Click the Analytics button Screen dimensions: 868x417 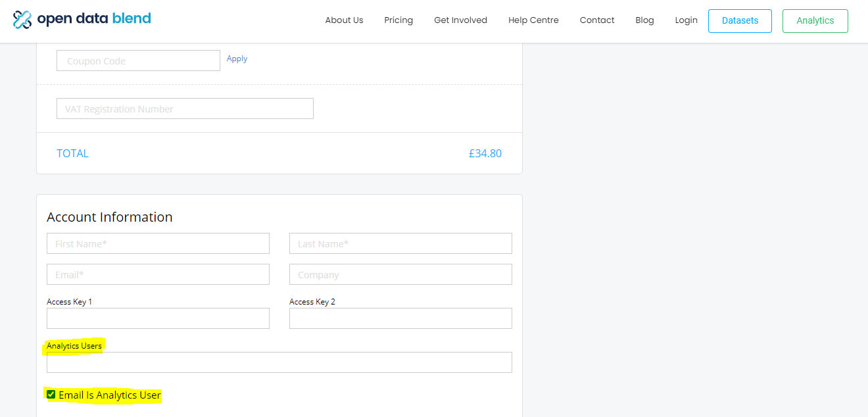tap(815, 21)
